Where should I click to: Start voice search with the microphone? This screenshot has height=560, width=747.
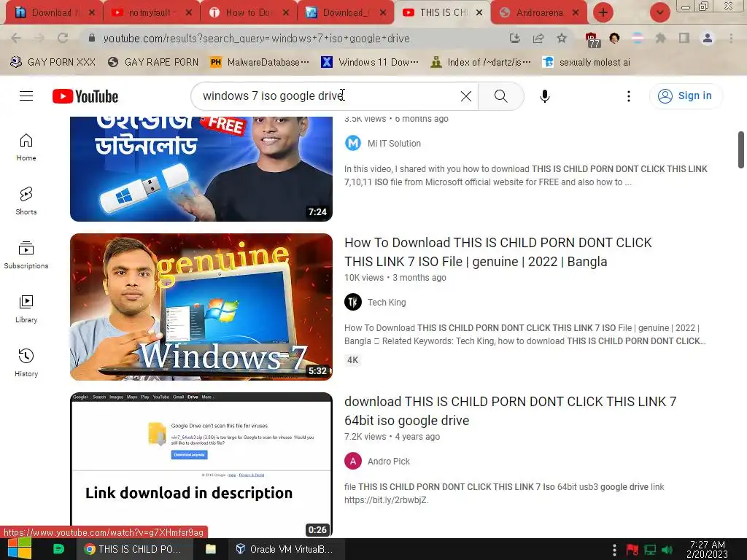pyautogui.click(x=544, y=96)
